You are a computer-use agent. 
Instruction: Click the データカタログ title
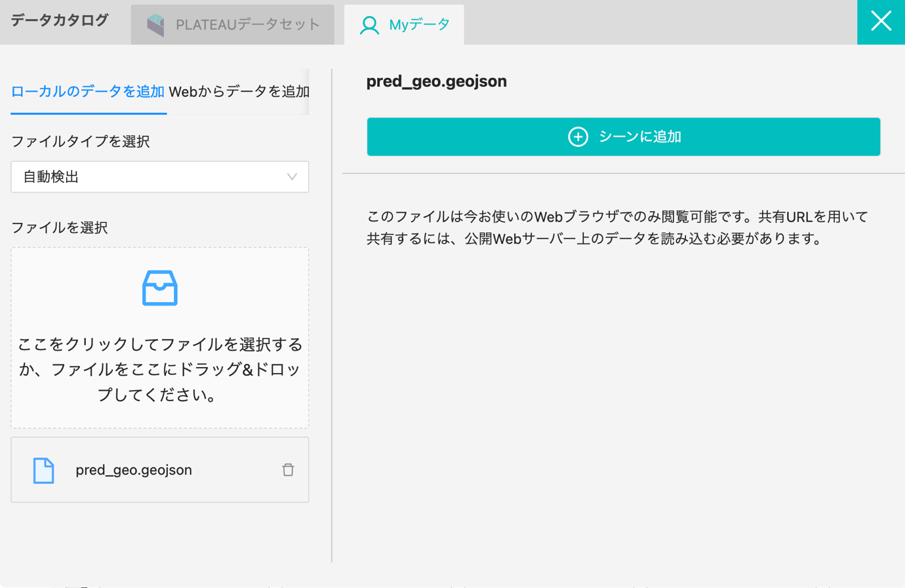click(x=60, y=20)
